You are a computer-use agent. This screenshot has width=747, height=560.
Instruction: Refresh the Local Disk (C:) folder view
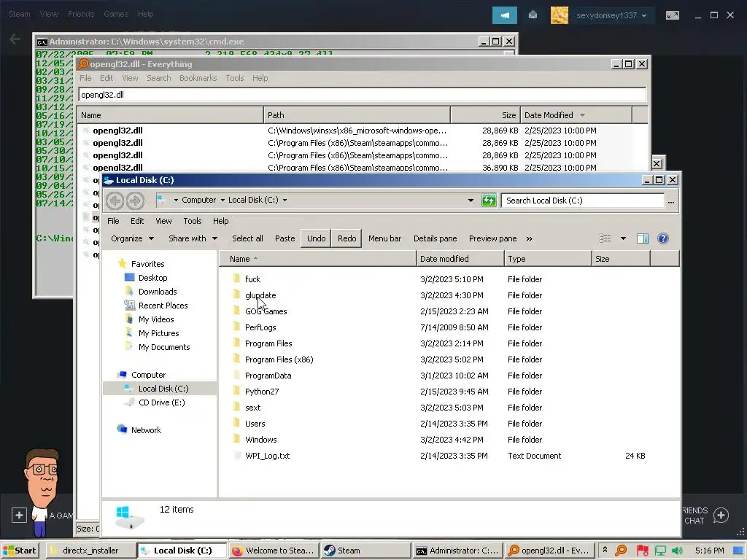pyautogui.click(x=489, y=201)
